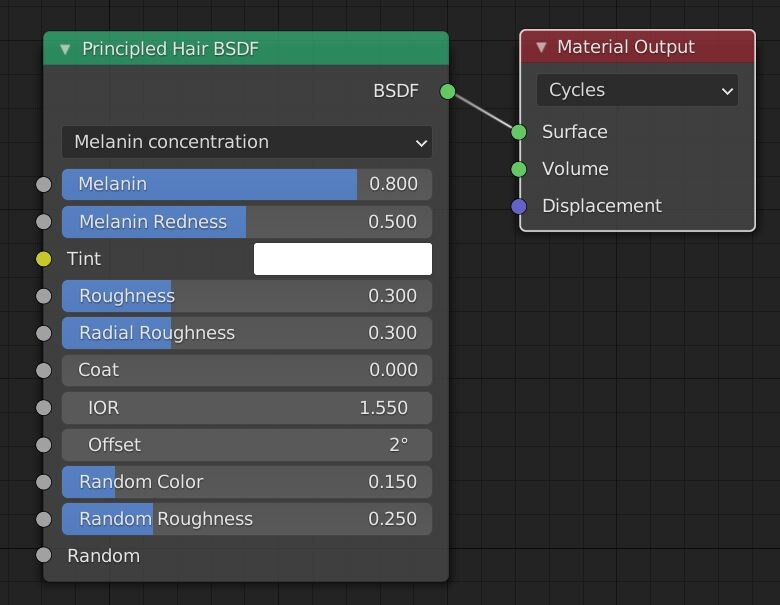
Task: Select the Material Output node header
Action: coord(637,47)
